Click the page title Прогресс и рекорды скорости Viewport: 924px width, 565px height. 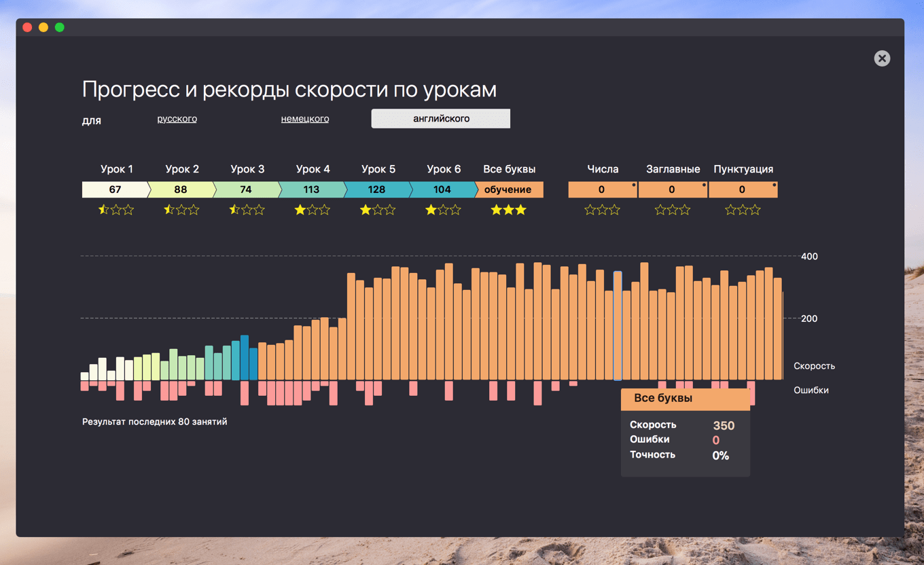289,89
